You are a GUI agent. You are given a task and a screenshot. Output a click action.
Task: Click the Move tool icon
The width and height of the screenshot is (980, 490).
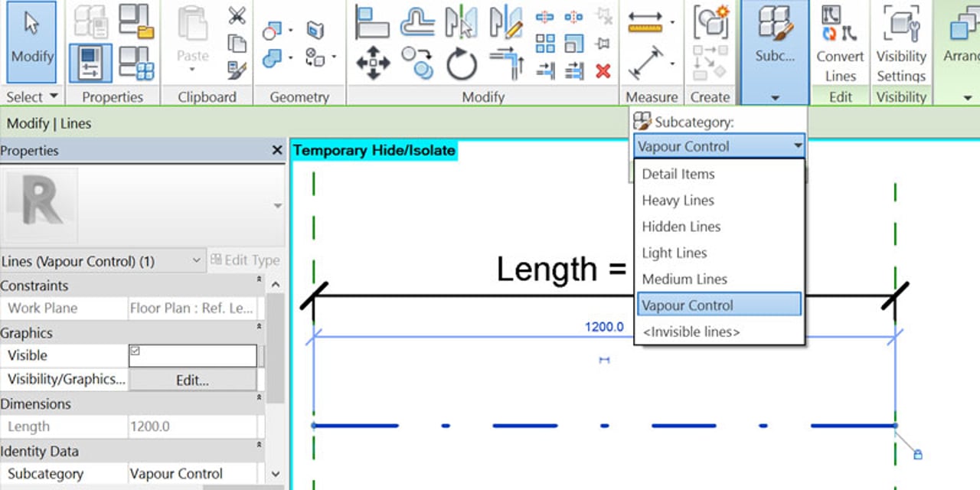tap(373, 64)
